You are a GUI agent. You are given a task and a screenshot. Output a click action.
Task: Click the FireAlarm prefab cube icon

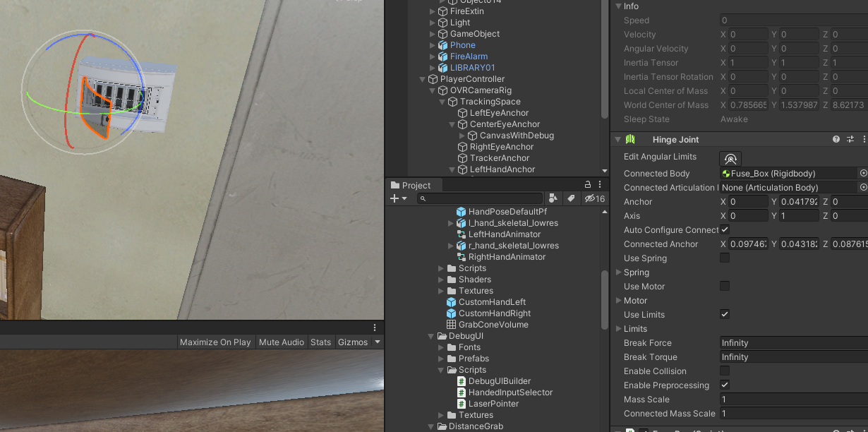(443, 56)
